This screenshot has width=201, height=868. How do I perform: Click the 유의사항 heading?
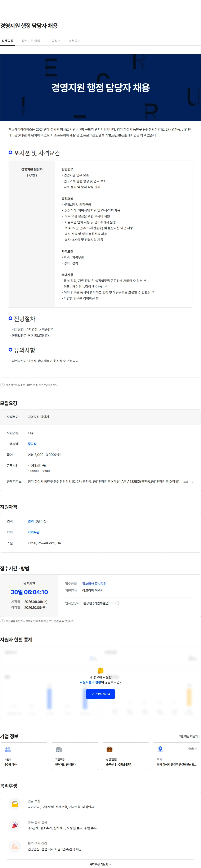pyautogui.click(x=24, y=350)
